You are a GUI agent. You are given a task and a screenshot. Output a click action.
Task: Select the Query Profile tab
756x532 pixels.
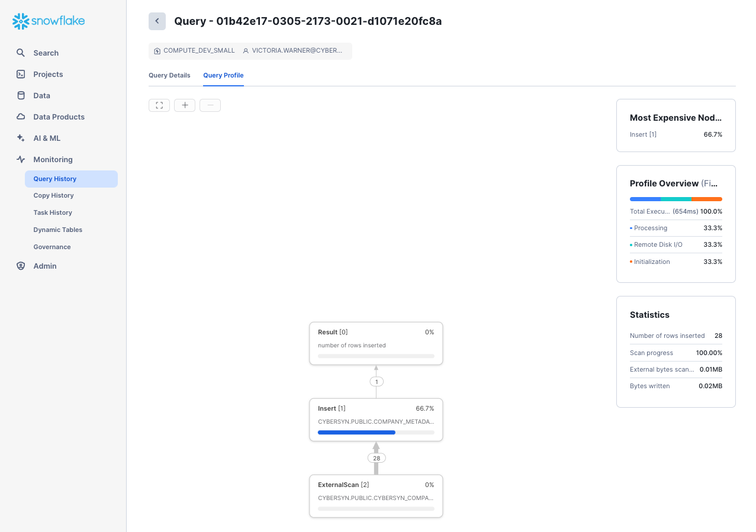tap(223, 75)
